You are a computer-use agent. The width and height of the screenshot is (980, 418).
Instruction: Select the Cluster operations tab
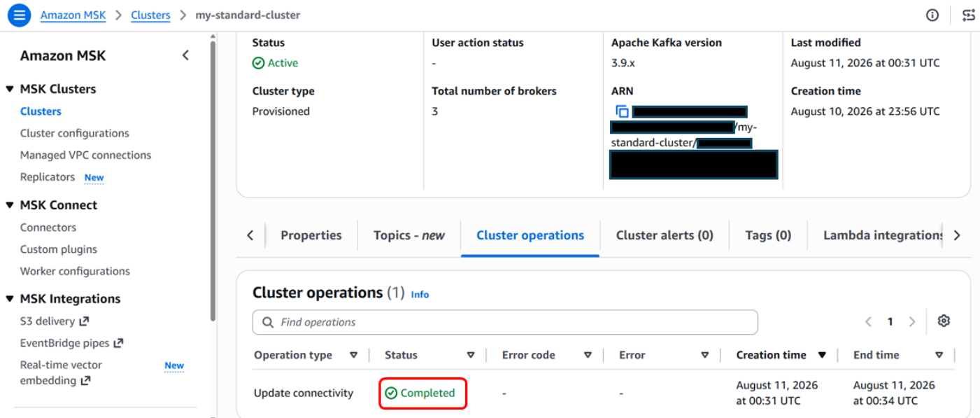click(x=530, y=235)
